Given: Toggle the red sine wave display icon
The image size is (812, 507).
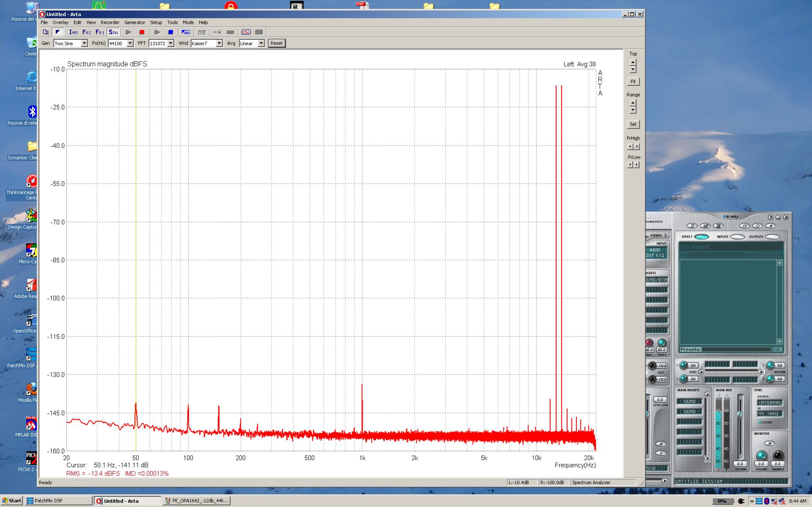Looking at the screenshot, I should coord(246,32).
